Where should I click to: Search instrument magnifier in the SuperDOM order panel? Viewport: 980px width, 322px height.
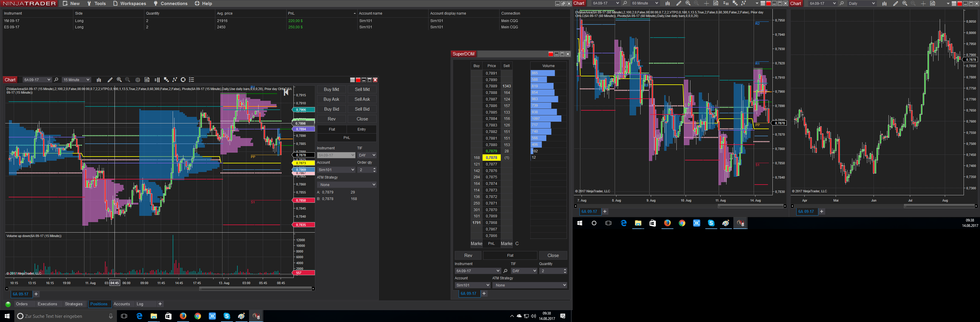(x=505, y=271)
